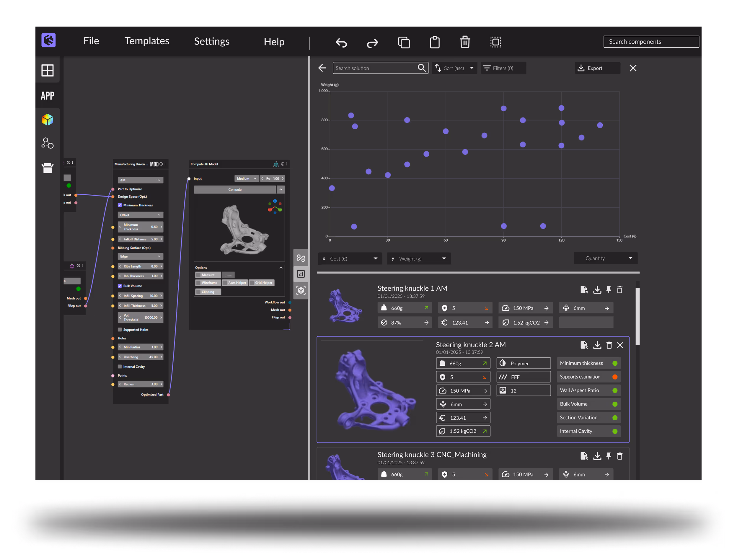Open the 3D viewer with the rainbow cube icon
Image resolution: width=737 pixels, height=560 pixels.
(x=48, y=119)
